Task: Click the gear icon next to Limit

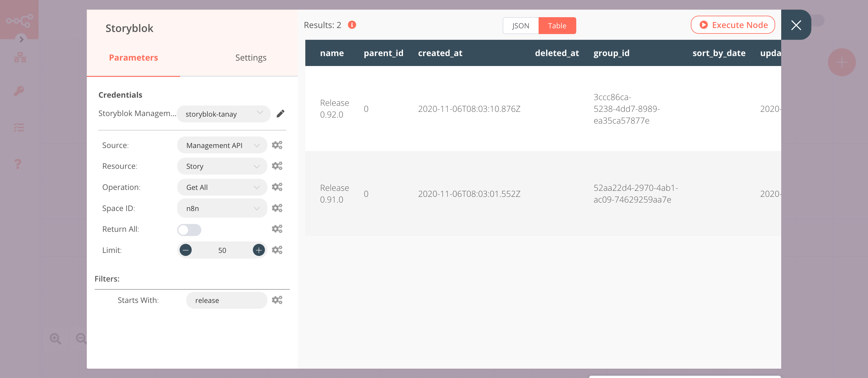Action: point(277,250)
